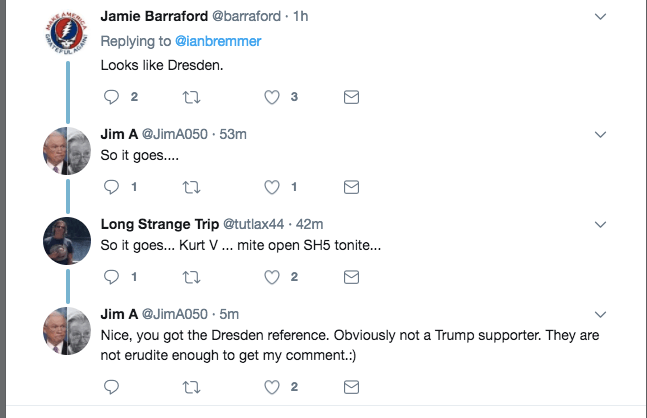
Task: Reply to Jim A's 'So it goes' tweet
Action: 111,187
